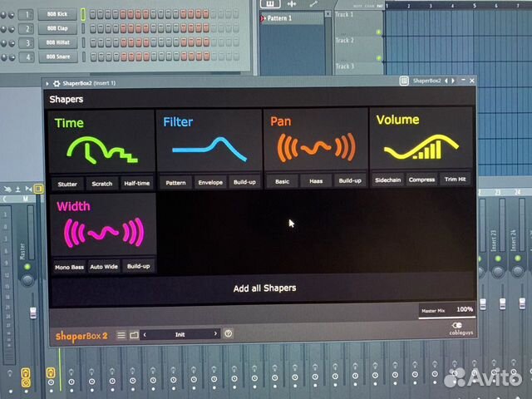
Task: Load the Compress preset for Volume
Action: [421, 180]
